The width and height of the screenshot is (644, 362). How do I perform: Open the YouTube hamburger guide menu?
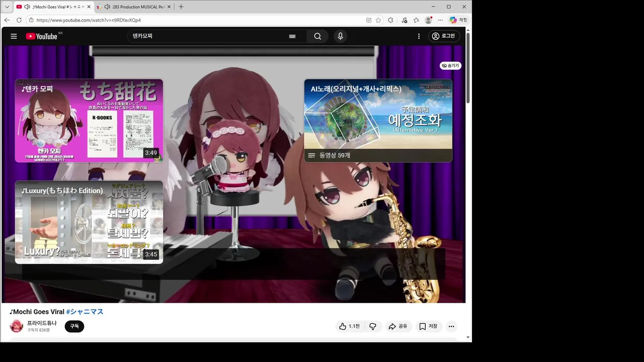14,36
